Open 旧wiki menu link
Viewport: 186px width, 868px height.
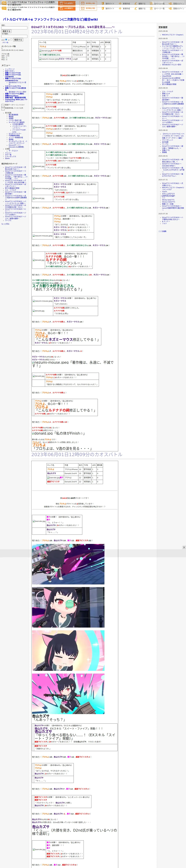pos(7,158)
